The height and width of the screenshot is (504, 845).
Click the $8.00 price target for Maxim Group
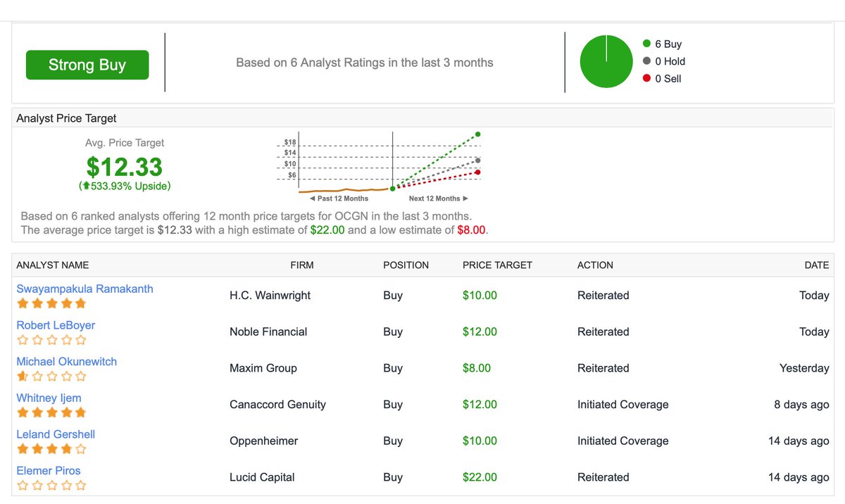click(x=477, y=368)
